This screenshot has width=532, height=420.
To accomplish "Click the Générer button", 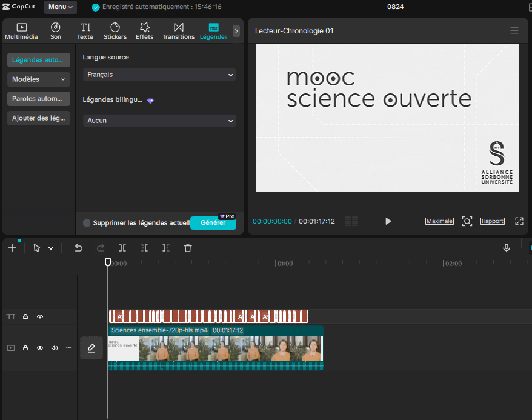I will (x=213, y=222).
